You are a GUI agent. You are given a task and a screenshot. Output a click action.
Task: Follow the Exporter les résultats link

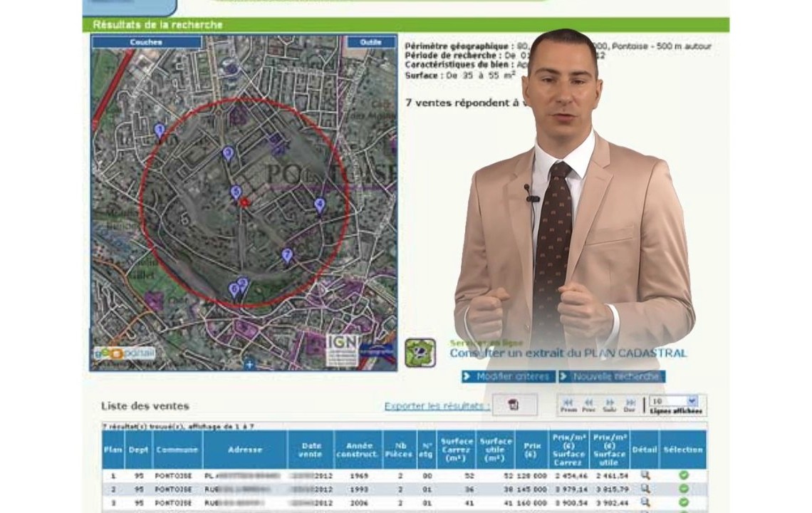tap(437, 406)
